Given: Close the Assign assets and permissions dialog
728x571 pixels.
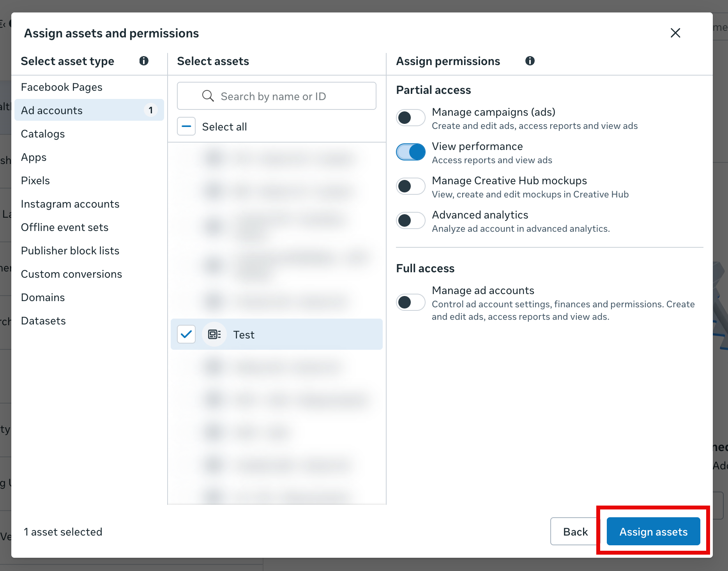Looking at the screenshot, I should coord(675,33).
